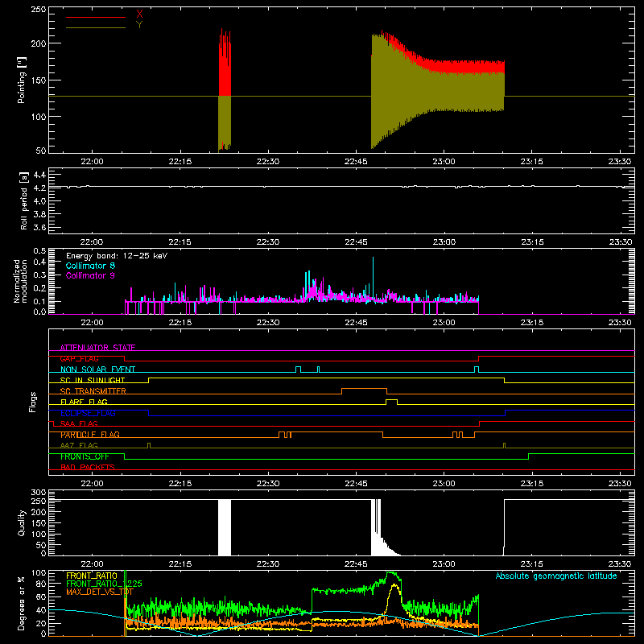The width and height of the screenshot is (644, 644).
Task: Select the SC_TRANSMITTER flag label
Action: click(93, 391)
